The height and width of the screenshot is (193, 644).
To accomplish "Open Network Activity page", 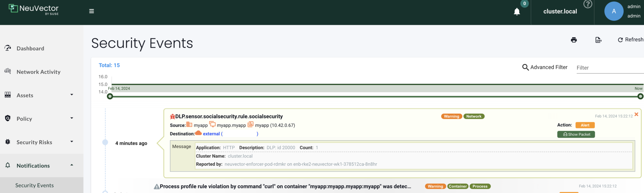I will coord(38,72).
